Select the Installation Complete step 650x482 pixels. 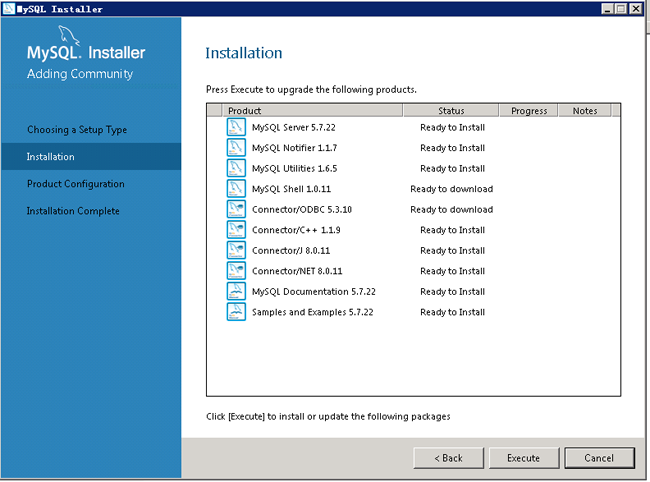click(x=73, y=211)
